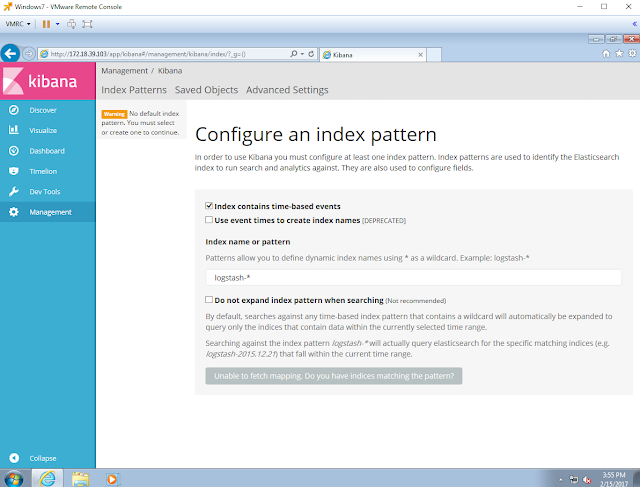Viewport: 640px width, 487px height.
Task: Click the muted volume tray icon
Action: (x=587, y=480)
